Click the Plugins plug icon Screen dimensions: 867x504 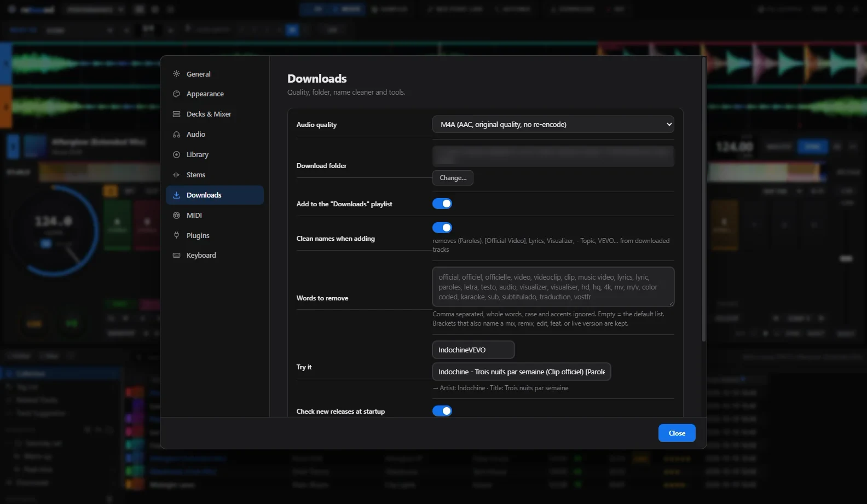176,235
